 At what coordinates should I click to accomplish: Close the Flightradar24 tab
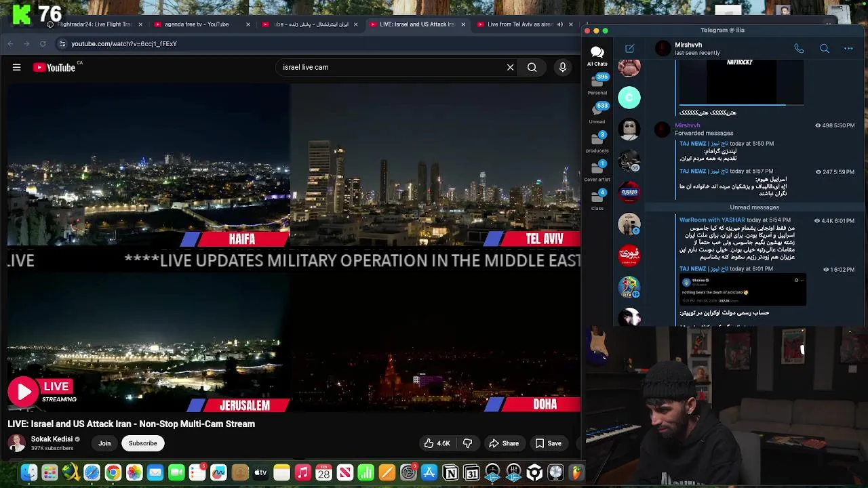point(140,24)
